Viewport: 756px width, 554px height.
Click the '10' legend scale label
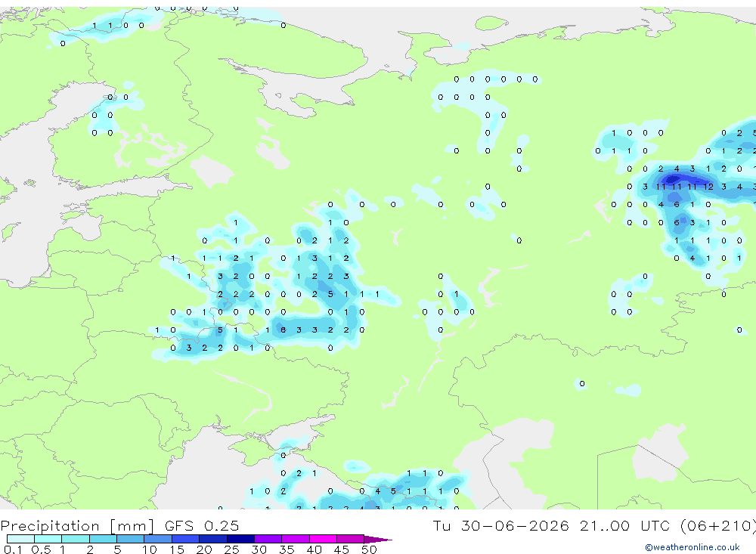pyautogui.click(x=150, y=549)
